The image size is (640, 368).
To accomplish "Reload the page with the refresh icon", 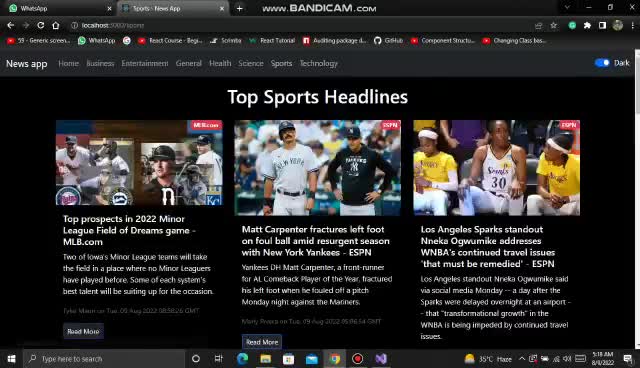I will pyautogui.click(x=41, y=25).
